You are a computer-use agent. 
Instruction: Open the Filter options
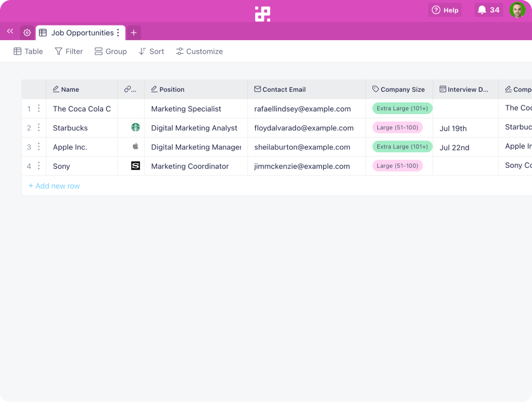68,51
